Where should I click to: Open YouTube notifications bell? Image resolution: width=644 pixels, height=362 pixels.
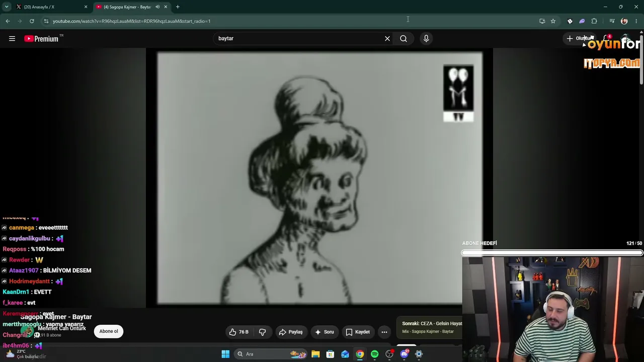[x=607, y=38]
